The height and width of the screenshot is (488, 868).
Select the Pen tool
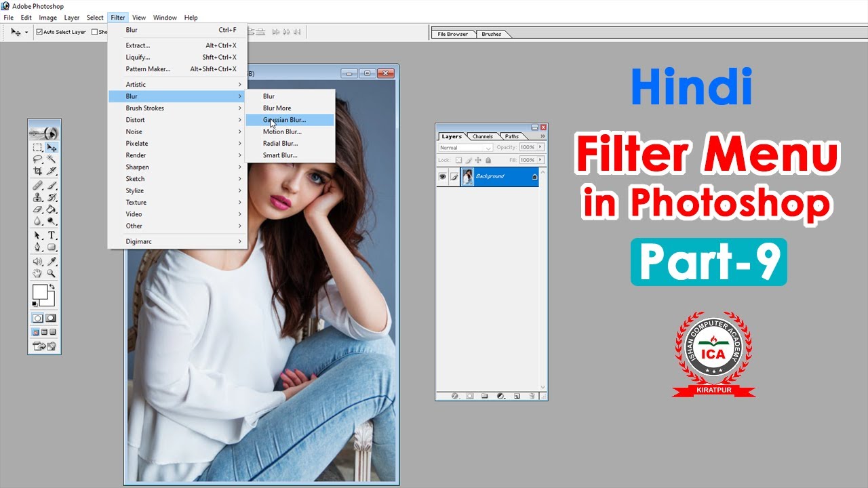click(37, 247)
